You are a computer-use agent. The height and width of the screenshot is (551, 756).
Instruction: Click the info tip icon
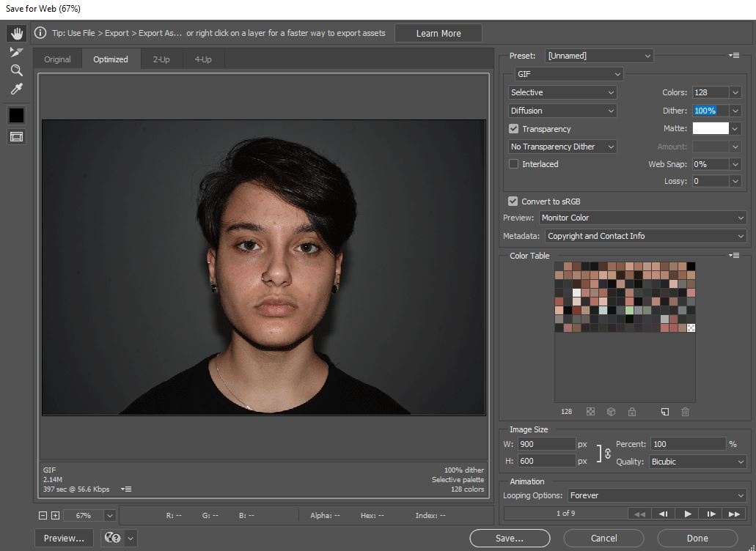(40, 33)
